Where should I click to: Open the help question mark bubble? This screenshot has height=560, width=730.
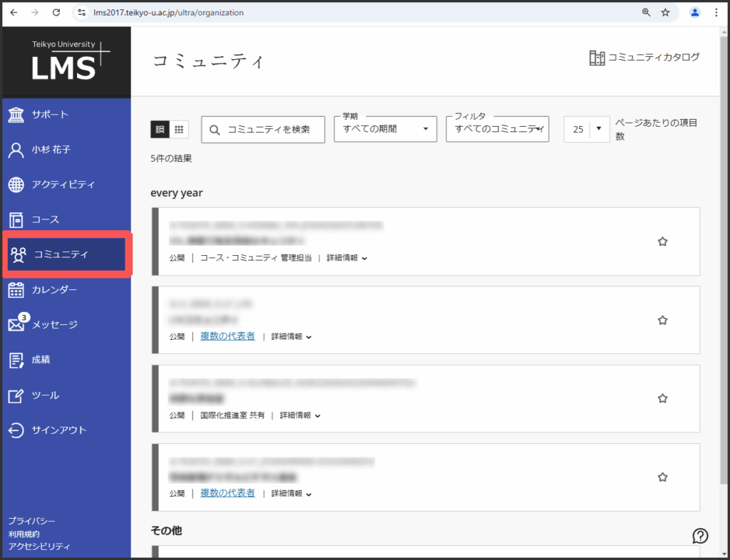700,536
